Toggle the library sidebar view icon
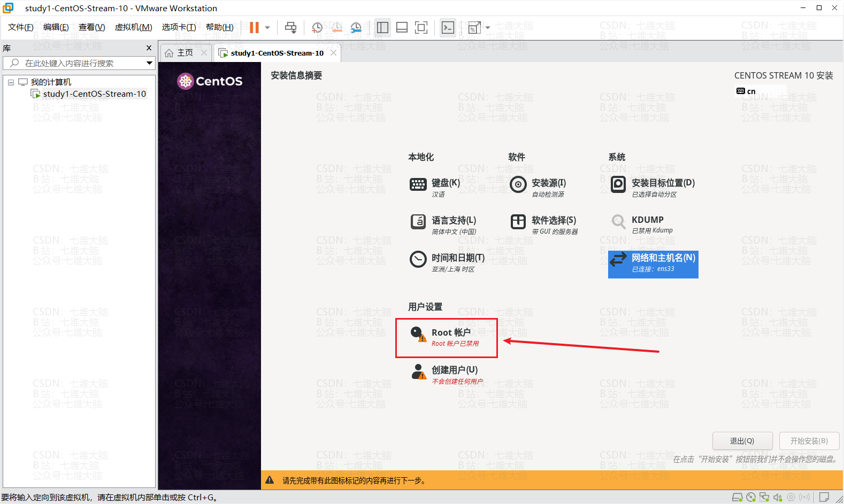844x504 pixels. tap(382, 27)
